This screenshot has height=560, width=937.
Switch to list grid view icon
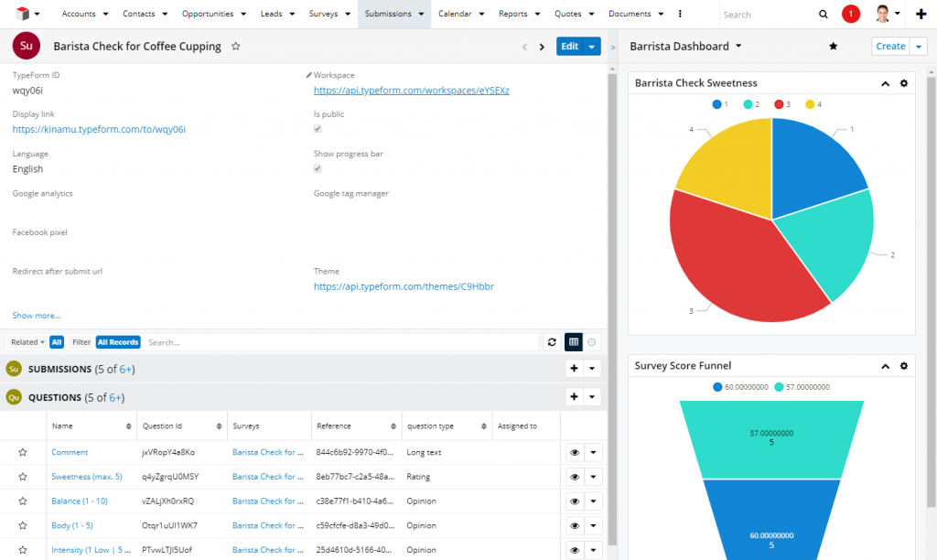pos(574,342)
